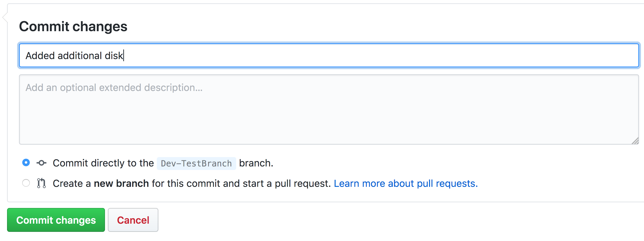Grab the description box resize handle

tap(635, 141)
